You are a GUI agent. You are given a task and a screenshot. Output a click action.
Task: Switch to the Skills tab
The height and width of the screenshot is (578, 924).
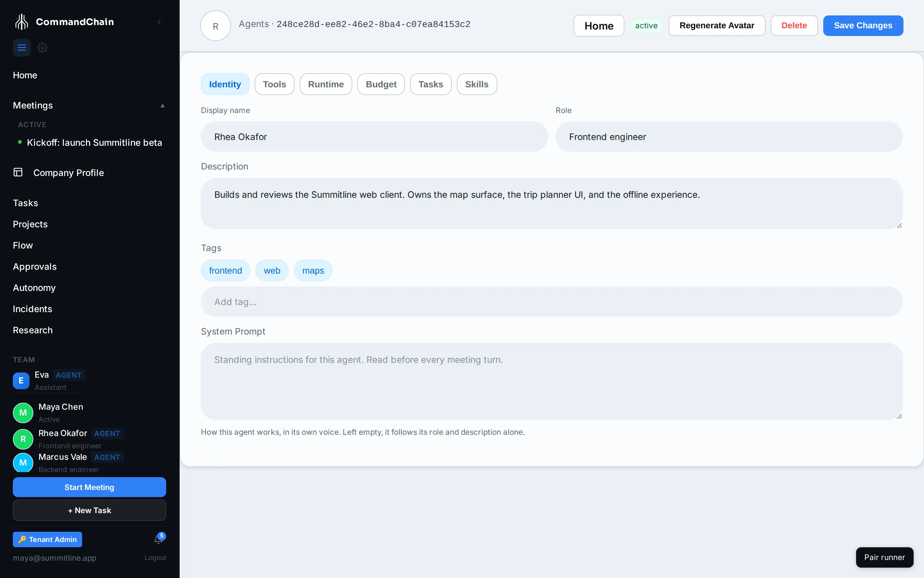pyautogui.click(x=477, y=84)
